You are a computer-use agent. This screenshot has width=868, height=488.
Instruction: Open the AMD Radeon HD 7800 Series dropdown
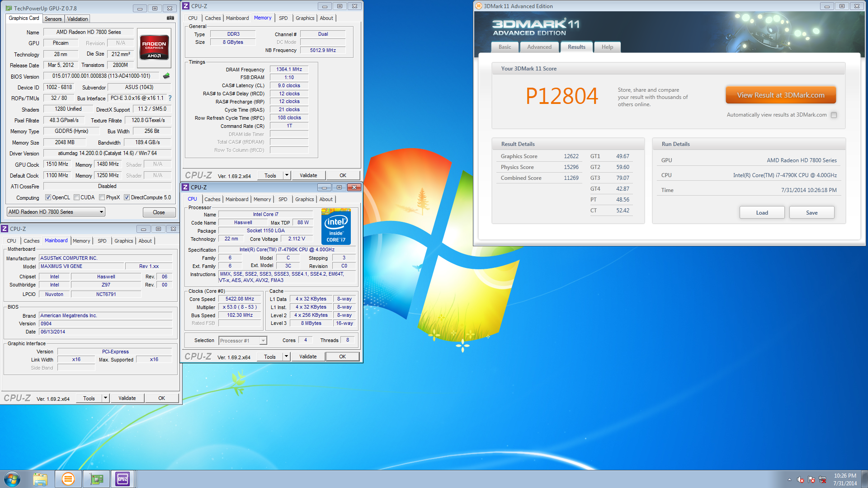[x=56, y=212]
